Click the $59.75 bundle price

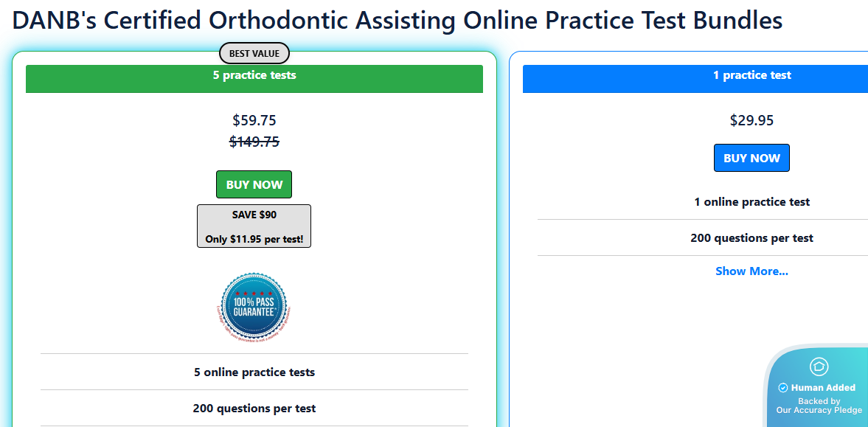click(254, 120)
